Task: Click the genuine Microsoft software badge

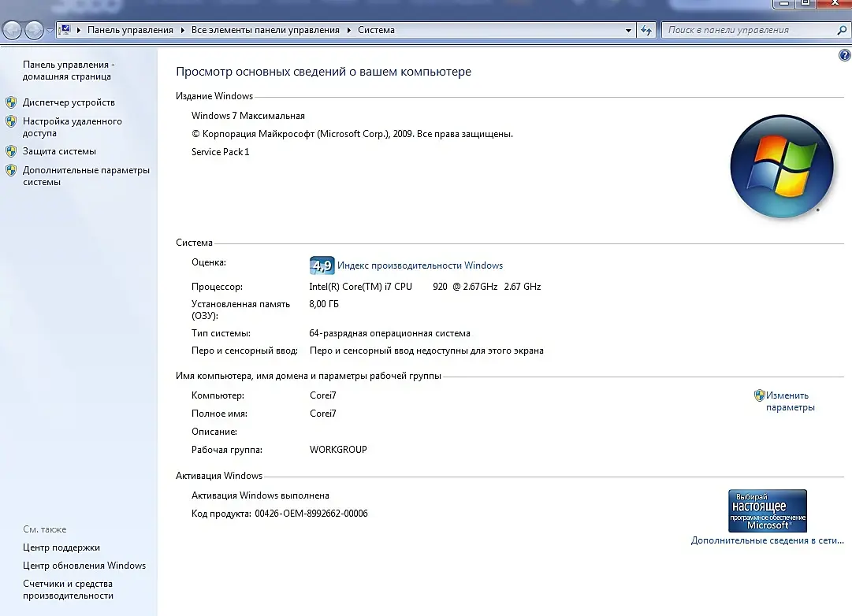Action: click(x=767, y=510)
